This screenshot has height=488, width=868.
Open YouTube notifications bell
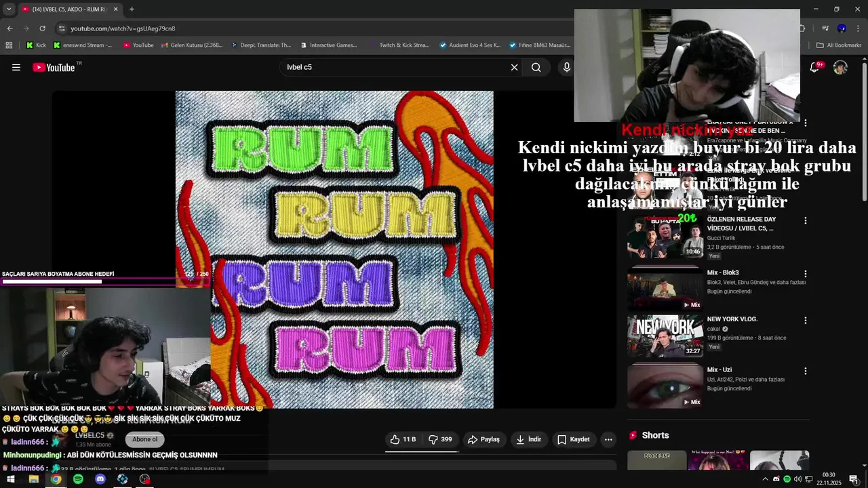click(x=816, y=67)
